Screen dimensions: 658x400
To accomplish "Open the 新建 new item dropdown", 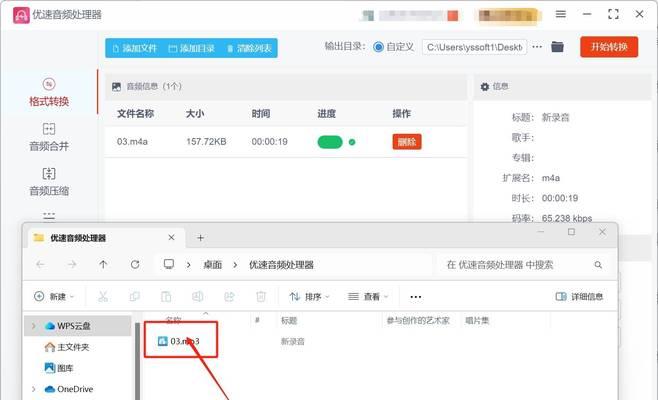I will (54, 297).
